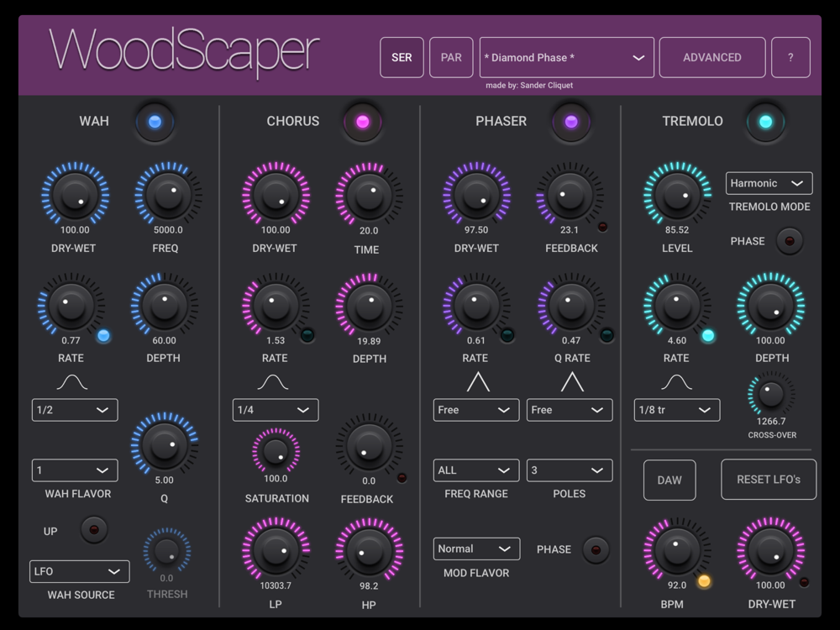Click the Wah DEPTH knob
This screenshot has height=630, width=840.
[x=164, y=306]
